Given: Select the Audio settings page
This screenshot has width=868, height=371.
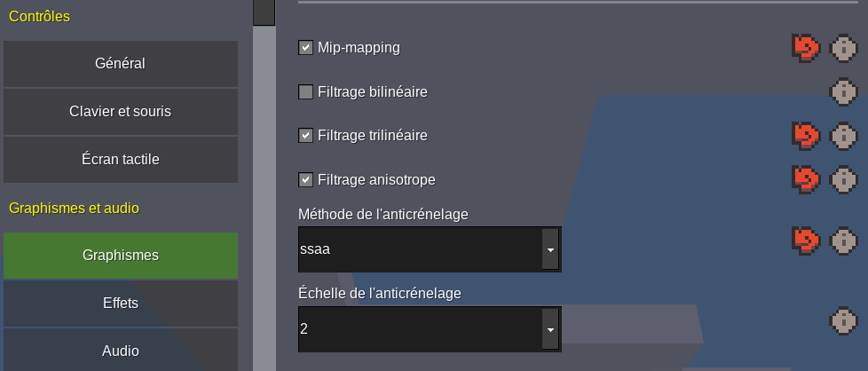Looking at the screenshot, I should pyautogui.click(x=120, y=351).
